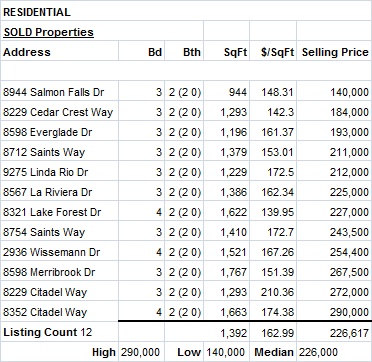The height and width of the screenshot is (362, 372).
Task: Click the 8712 Saints Way address
Action: [x=44, y=152]
